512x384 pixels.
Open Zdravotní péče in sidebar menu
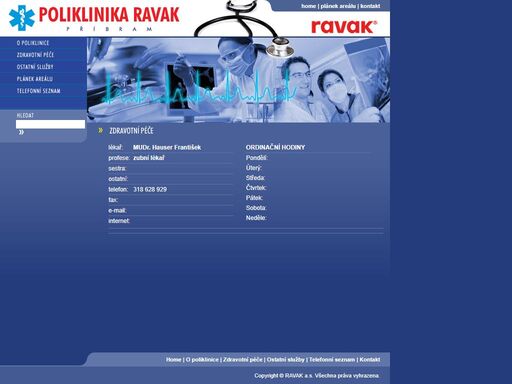point(35,55)
